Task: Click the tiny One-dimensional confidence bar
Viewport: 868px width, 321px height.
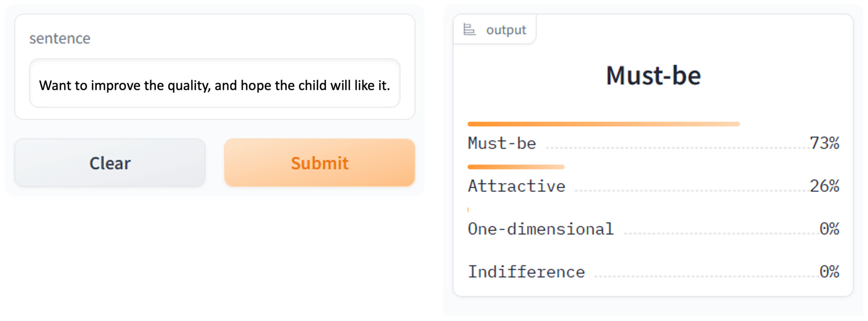Action: point(468,210)
